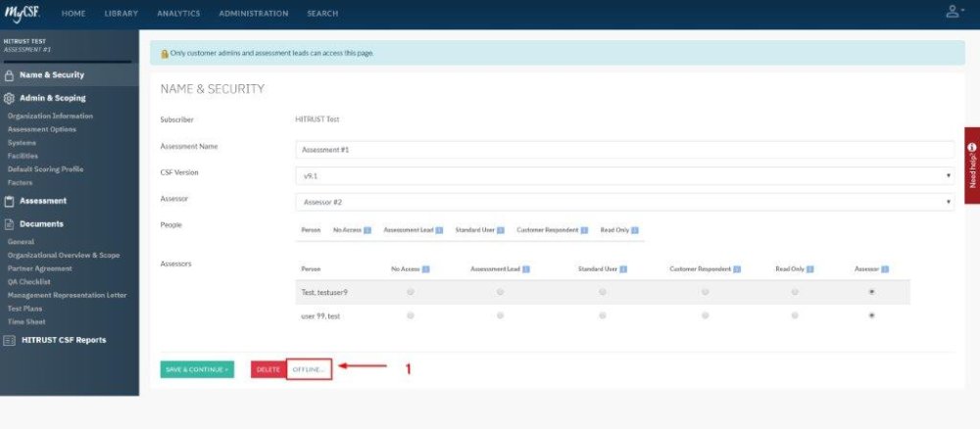Click the Save & Continue button
Screen dimensions: 980x429
point(197,369)
